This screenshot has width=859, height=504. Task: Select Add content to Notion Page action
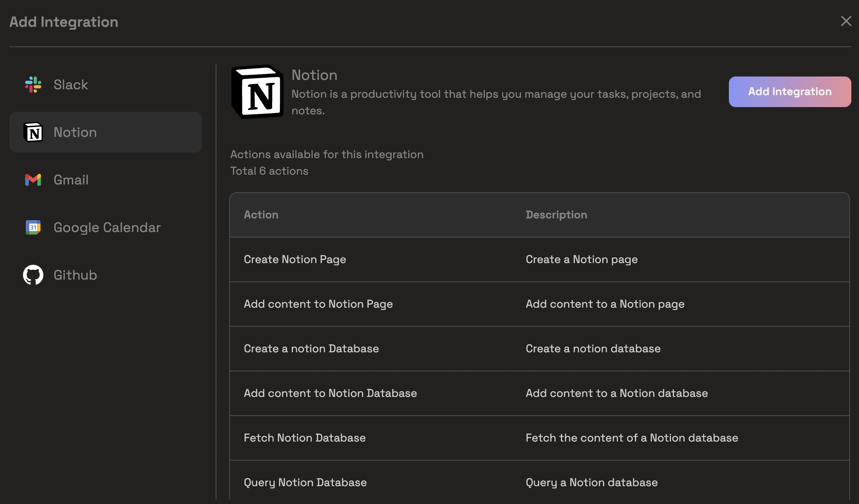click(x=318, y=304)
